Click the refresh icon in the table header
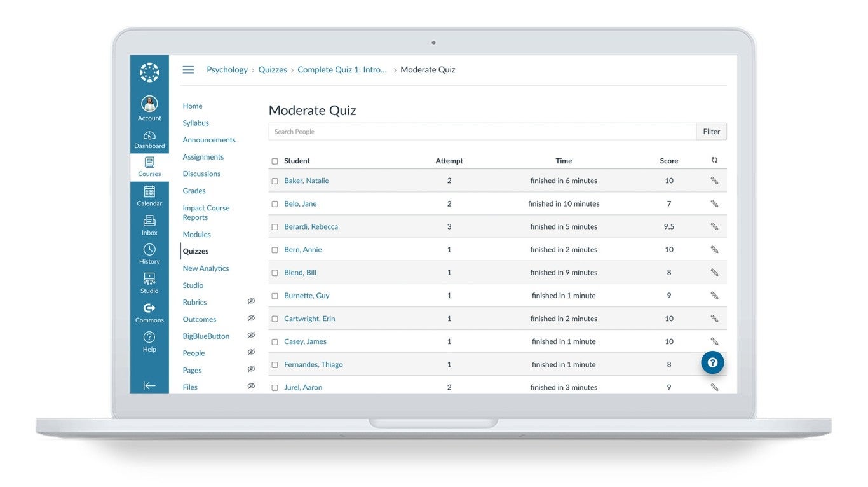This screenshot has width=868, height=487. [714, 160]
